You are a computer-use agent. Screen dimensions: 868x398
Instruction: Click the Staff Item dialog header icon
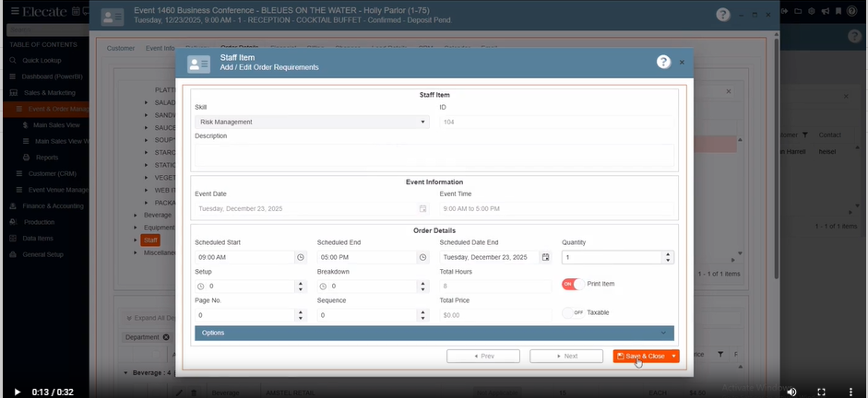click(198, 64)
